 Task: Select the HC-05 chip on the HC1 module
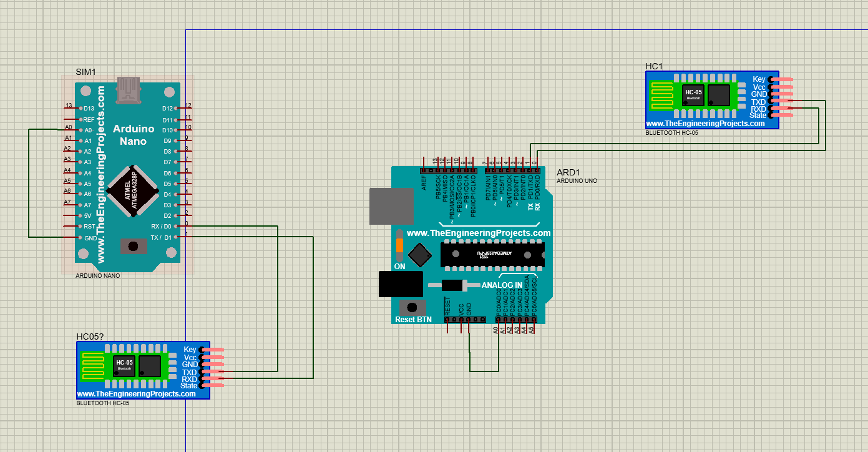[693, 94]
